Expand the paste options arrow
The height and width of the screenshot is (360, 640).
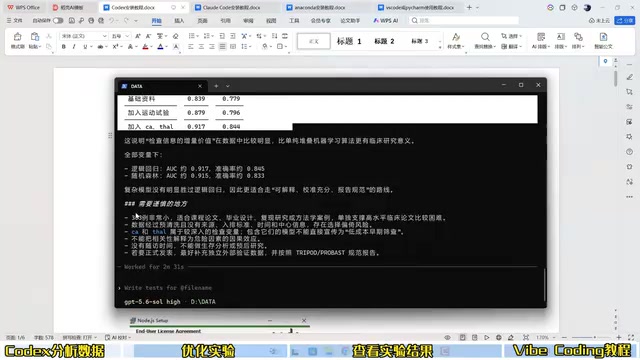pyautogui.click(x=40, y=47)
